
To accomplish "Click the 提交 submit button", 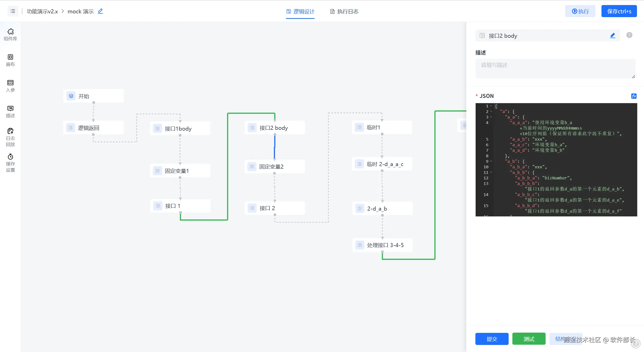I will tap(491, 339).
